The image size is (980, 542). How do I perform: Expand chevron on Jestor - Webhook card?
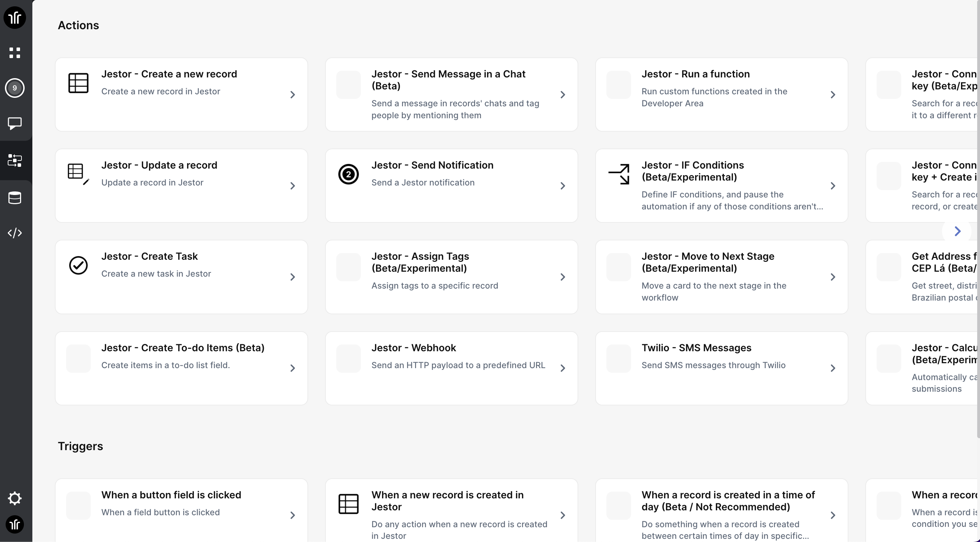tap(563, 368)
